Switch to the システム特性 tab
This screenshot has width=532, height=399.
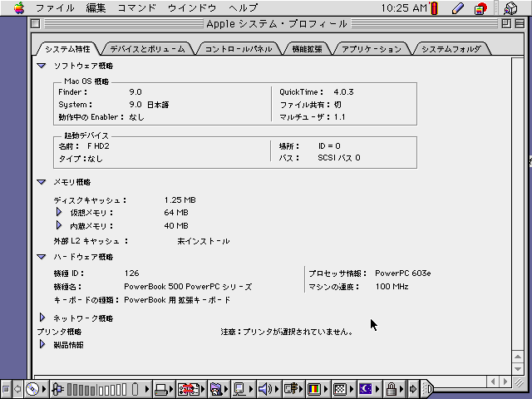[68, 49]
